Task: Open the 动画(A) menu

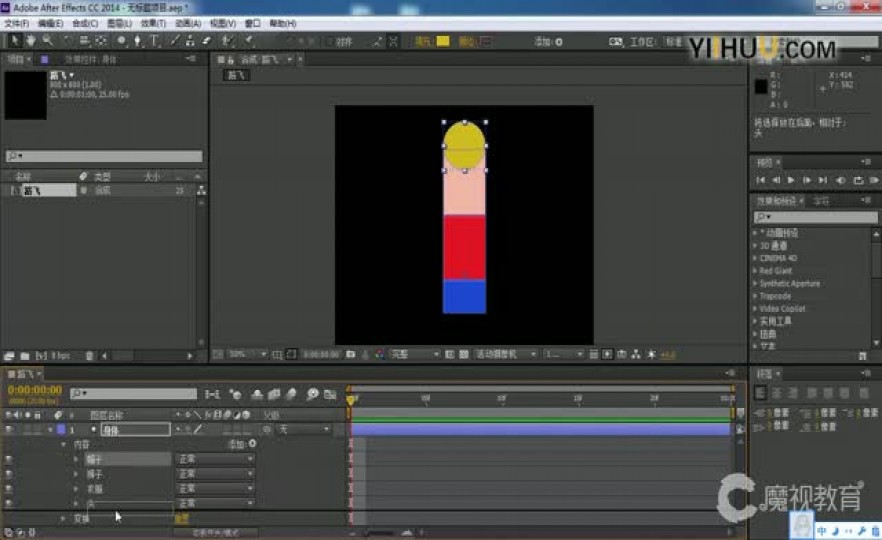Action: tap(188, 23)
